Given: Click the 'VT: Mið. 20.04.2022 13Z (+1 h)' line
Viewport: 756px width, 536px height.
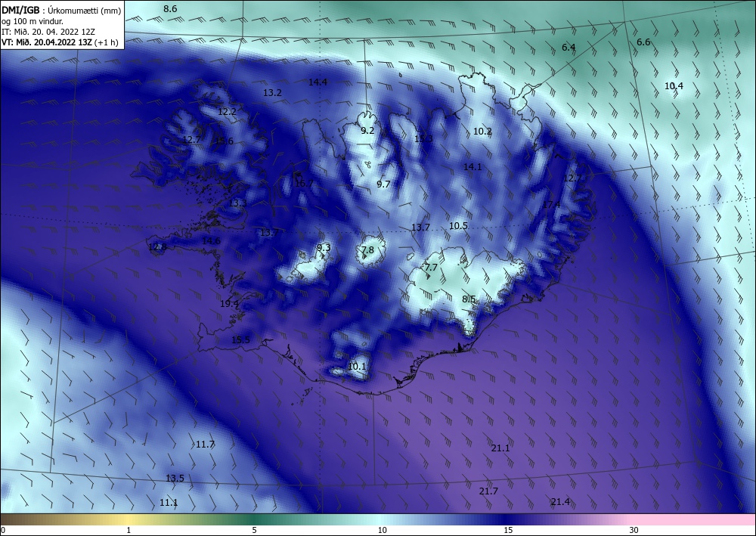Looking at the screenshot, I should 59,42.
